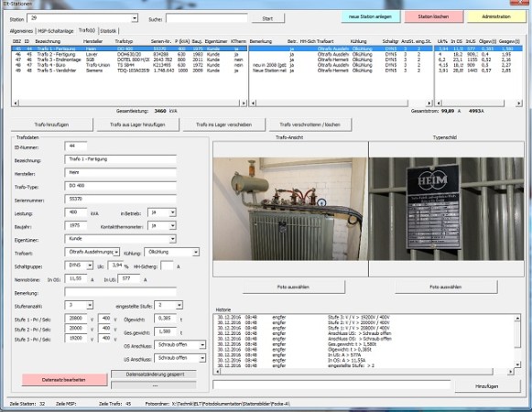Click the Hersteller column header
Viewport: 532px width, 412px height.
[93, 41]
